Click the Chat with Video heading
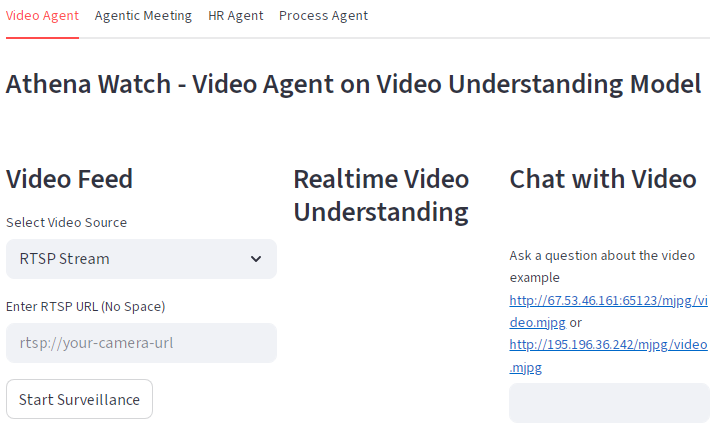 (x=603, y=179)
